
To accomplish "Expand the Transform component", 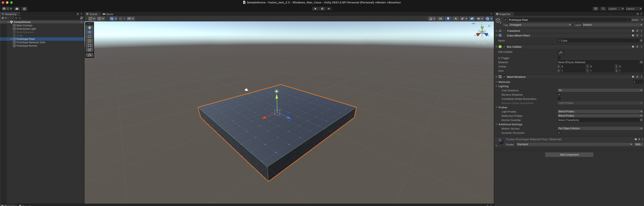I will coord(496,31).
